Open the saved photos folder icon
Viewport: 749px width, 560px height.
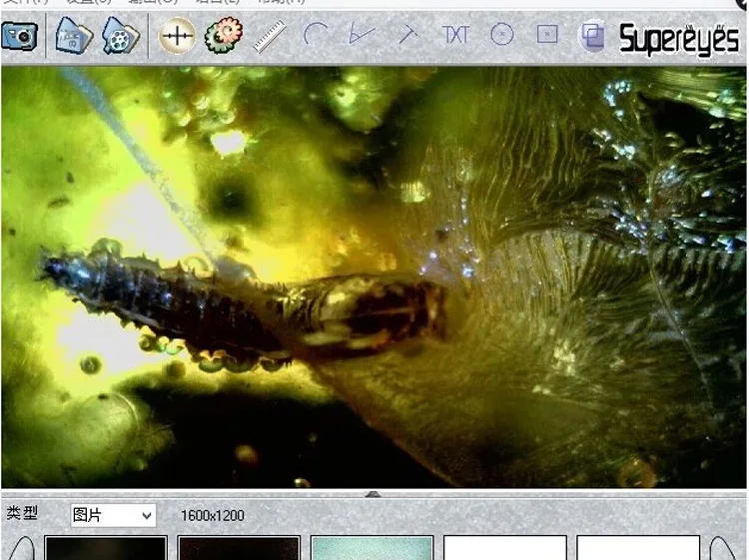73,36
